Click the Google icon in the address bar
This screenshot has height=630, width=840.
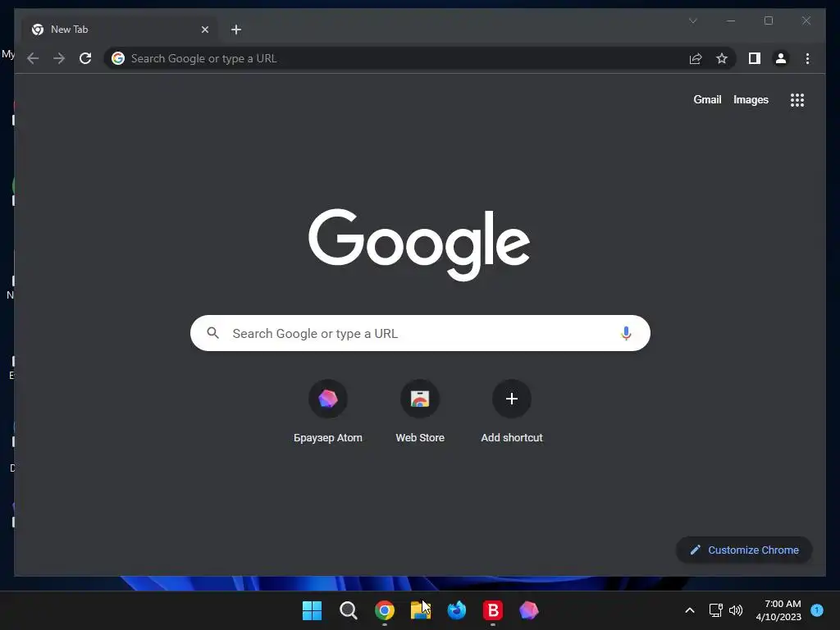118,58
